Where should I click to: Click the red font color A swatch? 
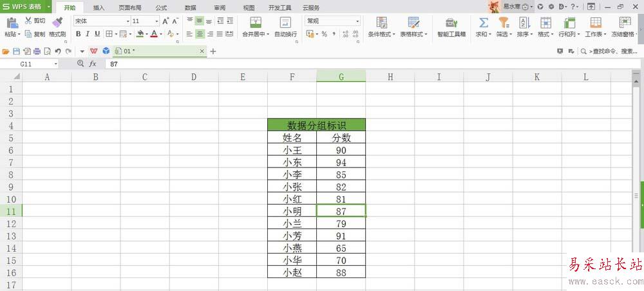point(154,34)
